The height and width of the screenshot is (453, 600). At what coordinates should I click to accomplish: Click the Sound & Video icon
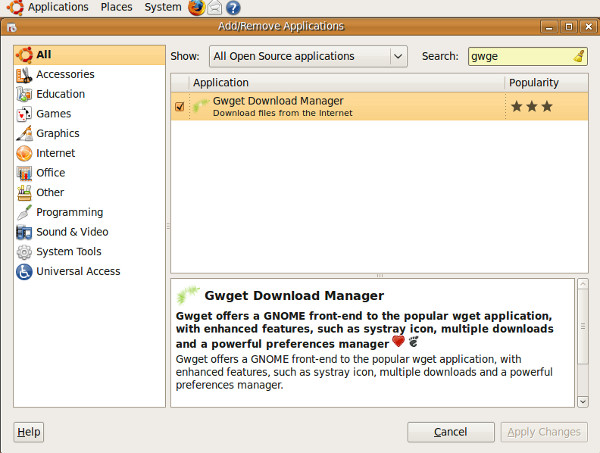24,232
